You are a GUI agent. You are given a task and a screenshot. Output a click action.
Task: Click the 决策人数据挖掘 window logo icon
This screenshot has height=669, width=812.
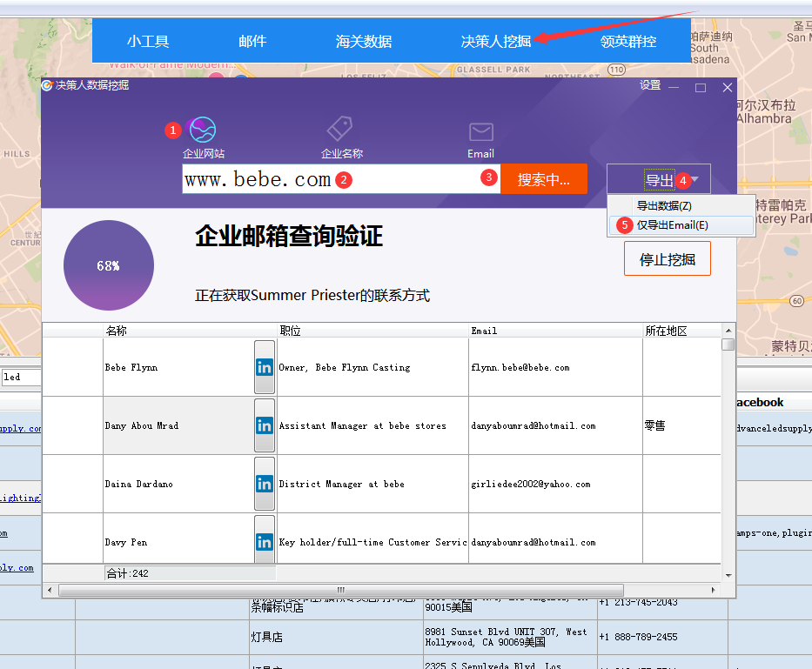[47, 85]
